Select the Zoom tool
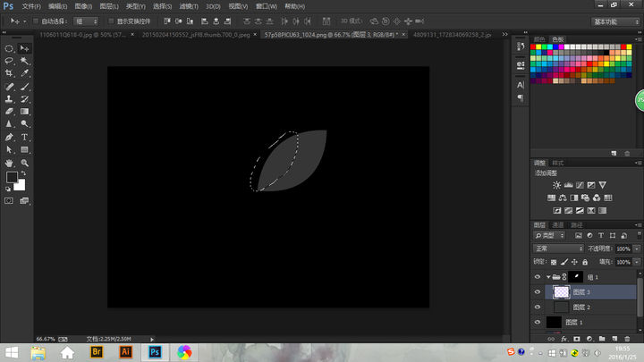The height and width of the screenshot is (362, 644). [x=25, y=163]
